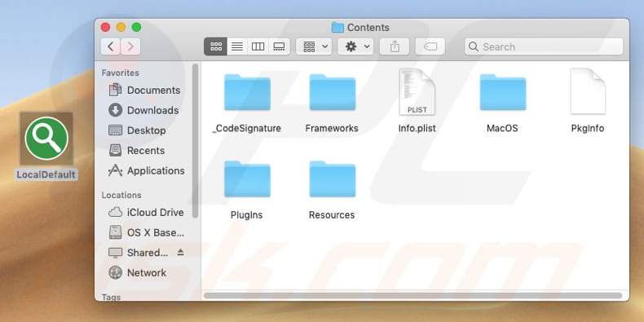644x322 pixels.
Task: Eject the Shared volume
Action: coord(180,252)
